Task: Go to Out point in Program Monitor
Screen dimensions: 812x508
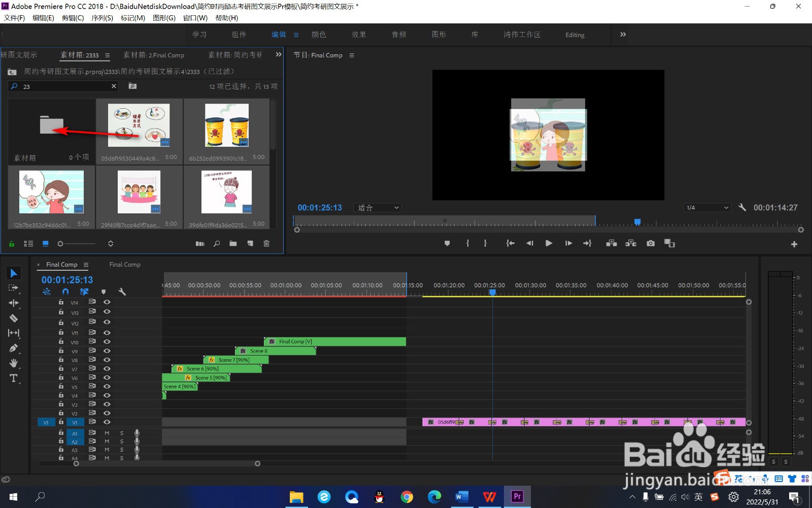Action: click(x=587, y=243)
